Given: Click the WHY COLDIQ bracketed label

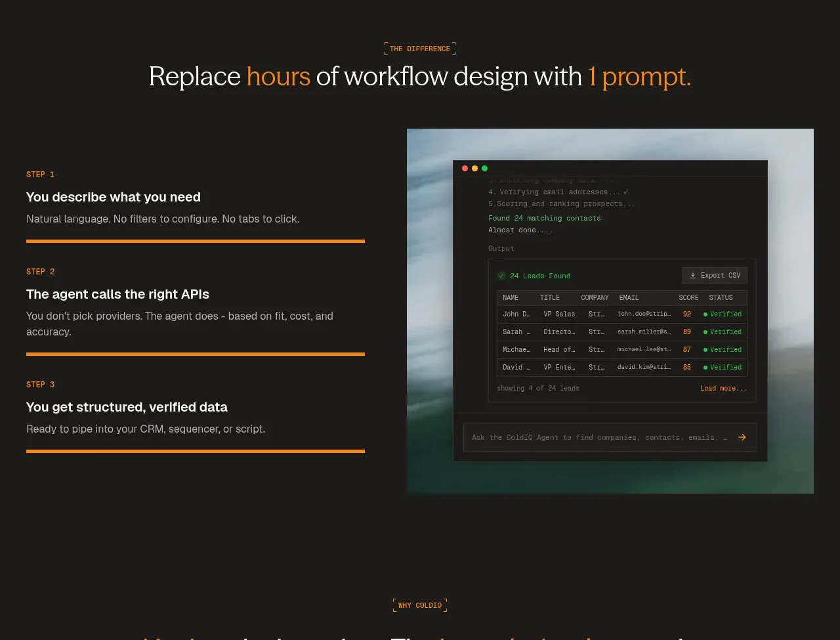Looking at the screenshot, I should click(x=420, y=605).
